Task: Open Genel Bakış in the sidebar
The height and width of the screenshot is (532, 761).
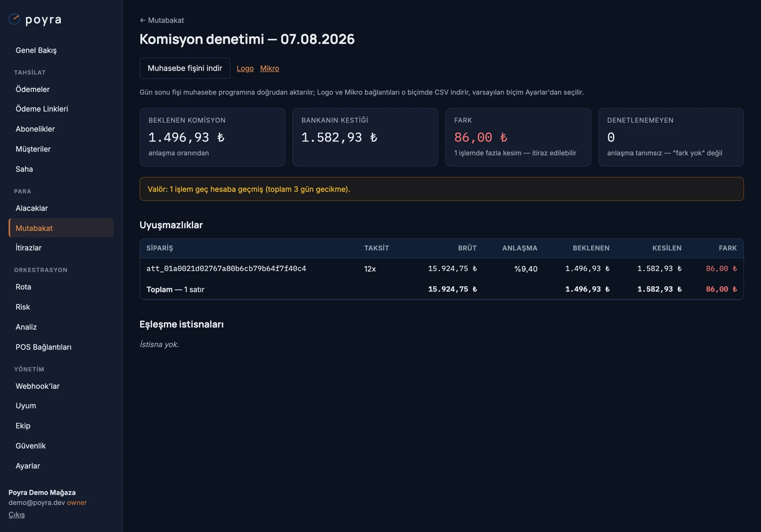Action: click(x=61, y=50)
